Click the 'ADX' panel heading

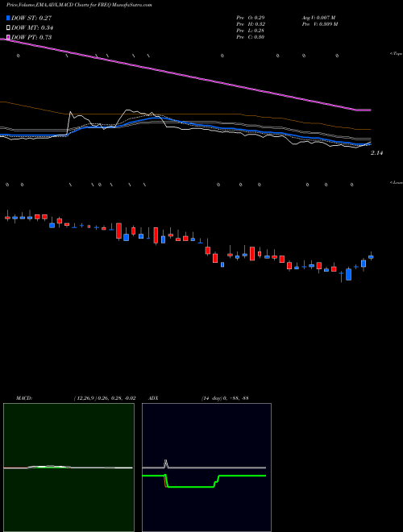(x=153, y=398)
